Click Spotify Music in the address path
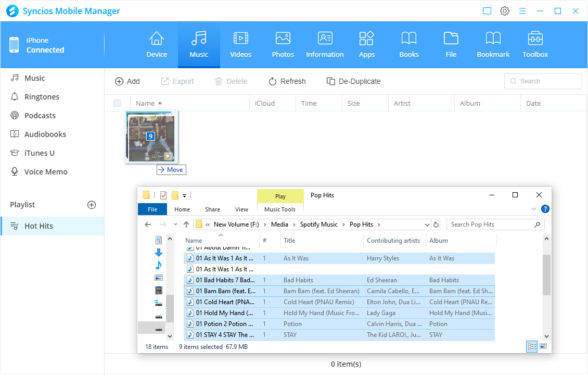 [319, 224]
